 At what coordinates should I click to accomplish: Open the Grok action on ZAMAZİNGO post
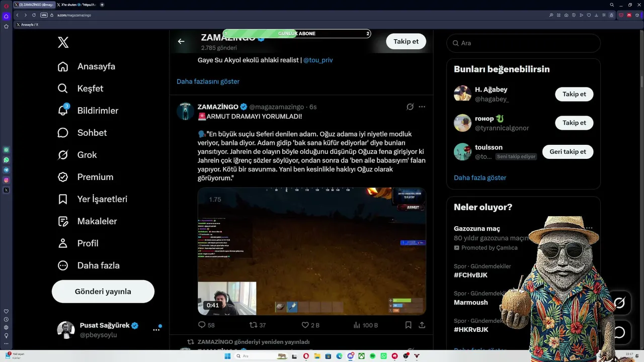pyautogui.click(x=410, y=107)
